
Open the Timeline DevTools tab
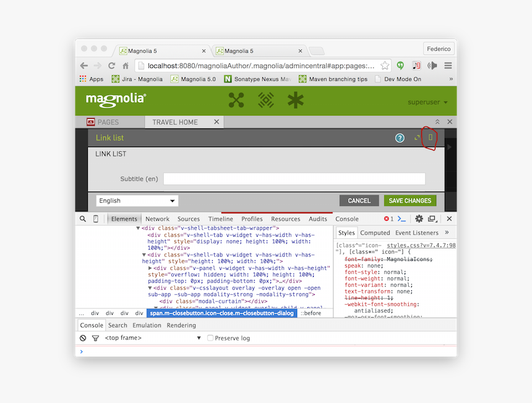point(221,219)
